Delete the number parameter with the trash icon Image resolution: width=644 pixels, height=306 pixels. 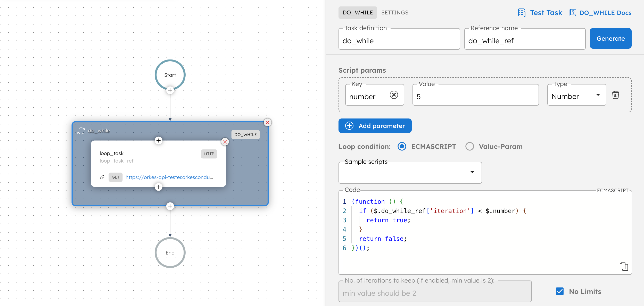coord(616,95)
